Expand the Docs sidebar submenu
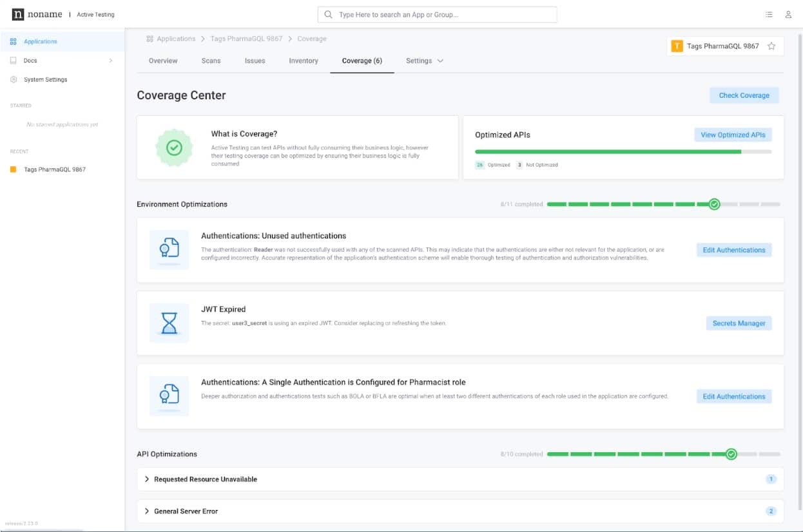The height and width of the screenshot is (532, 803). point(111,61)
